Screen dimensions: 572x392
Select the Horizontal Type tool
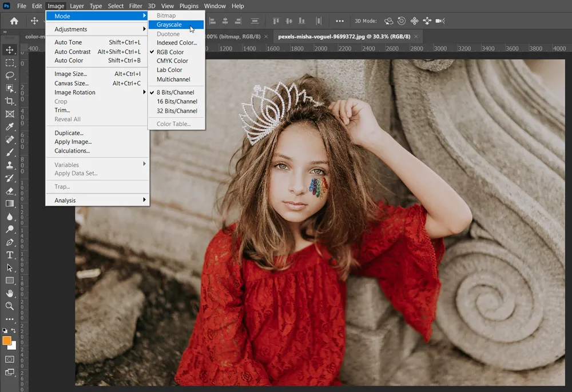point(9,255)
